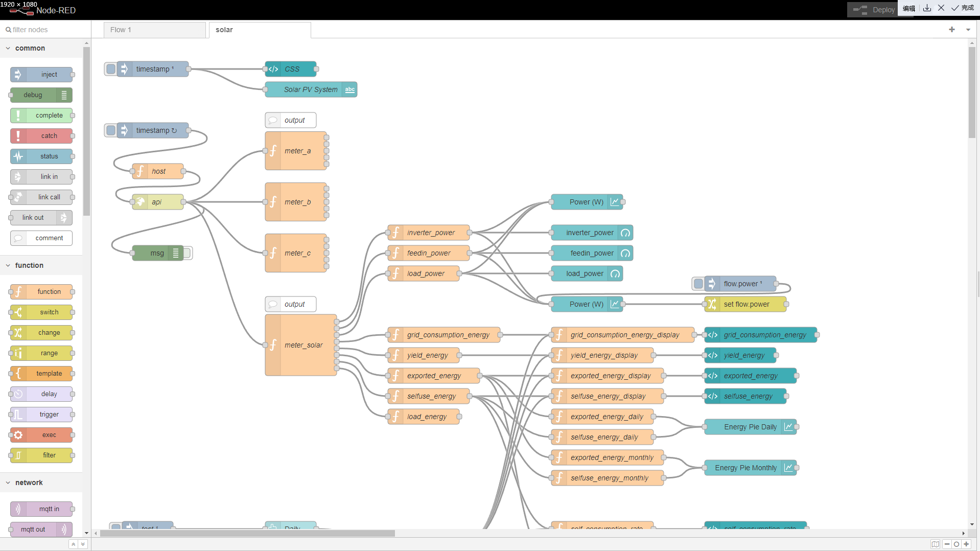
Task: Focus the filter nodes search field
Action: [46, 30]
